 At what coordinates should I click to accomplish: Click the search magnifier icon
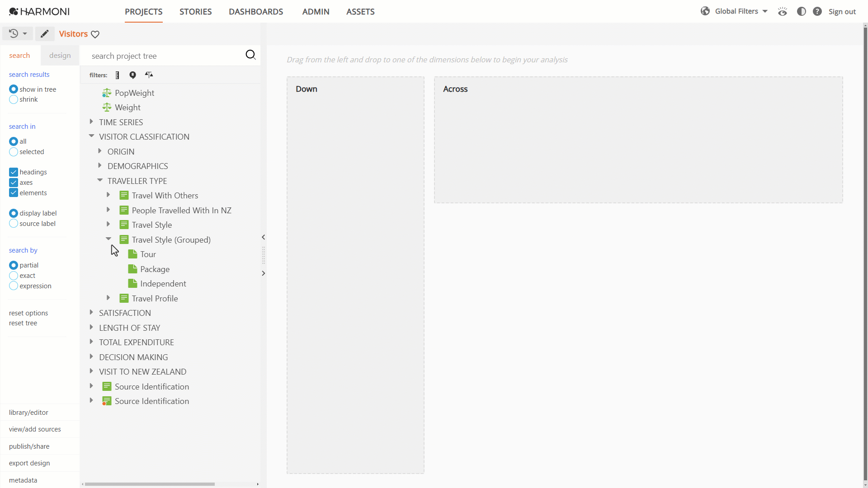(x=250, y=55)
